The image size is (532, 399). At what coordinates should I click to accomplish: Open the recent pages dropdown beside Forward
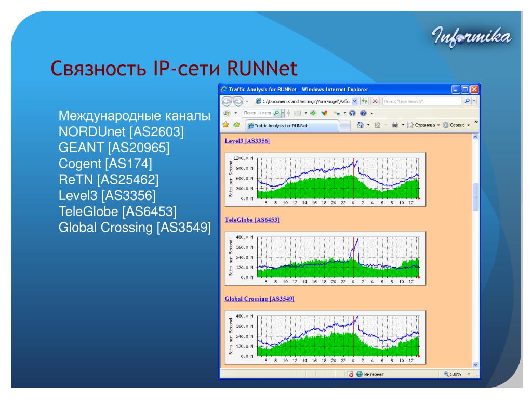pyautogui.click(x=247, y=101)
